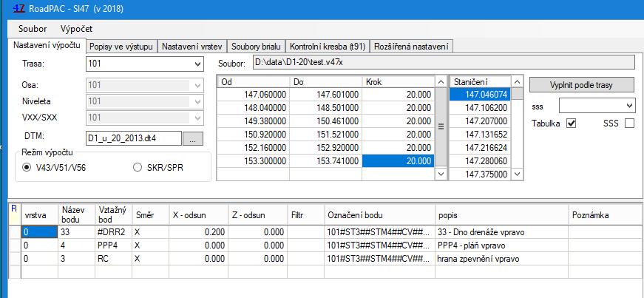
Task: Select Staničení value 147.046074
Action: coord(480,95)
